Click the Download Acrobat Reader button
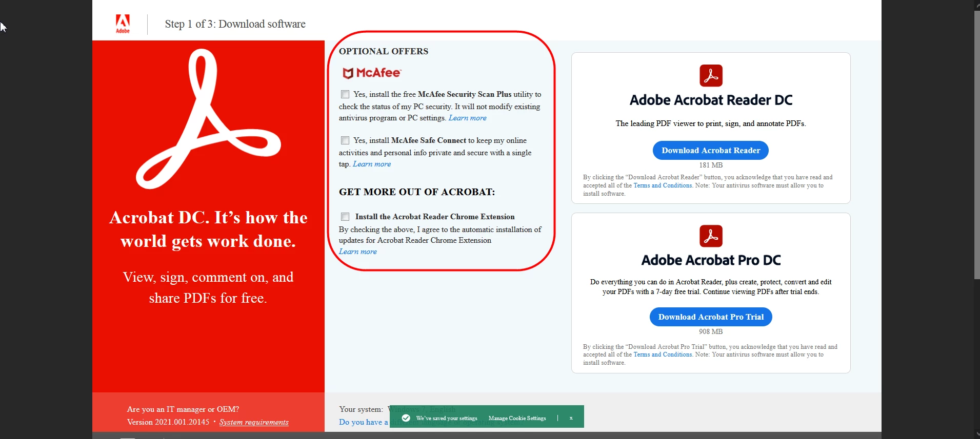Image resolution: width=980 pixels, height=439 pixels. pyautogui.click(x=711, y=150)
